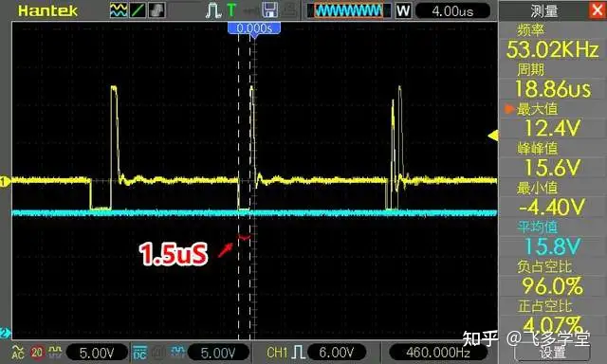Click the W window mode icon
Viewport: 607px width, 364px height.
(403, 10)
